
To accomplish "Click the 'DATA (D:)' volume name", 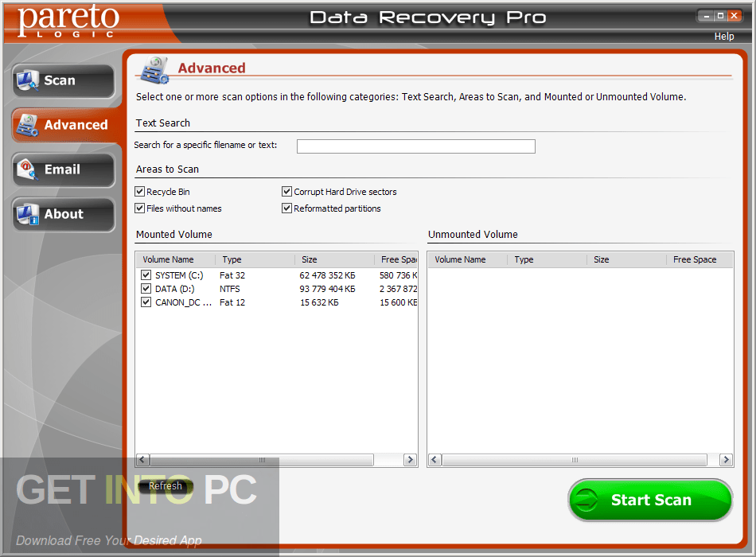I will click(174, 289).
